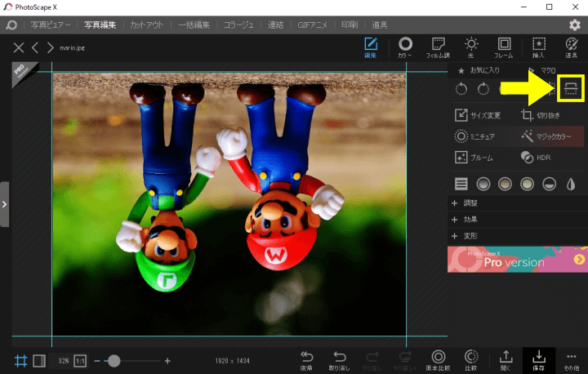
Task: Open その他 more options menu
Action: [571, 360]
